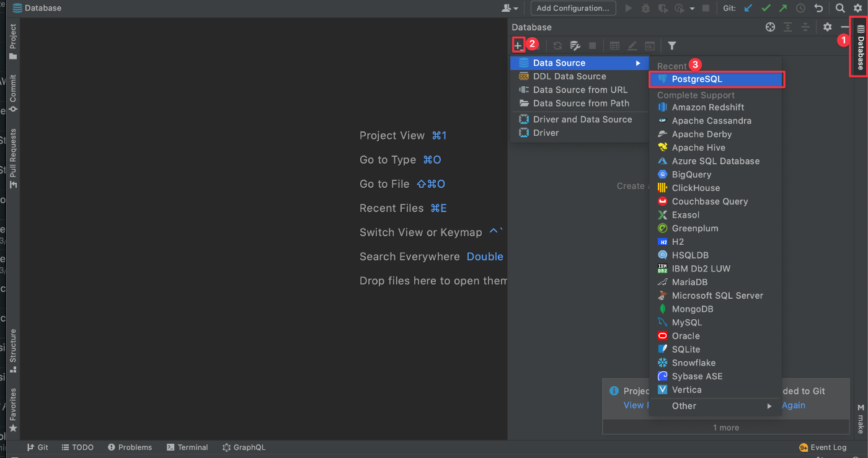The height and width of the screenshot is (458, 868).
Task: Expand the Data Source submenu item
Action: click(x=580, y=63)
